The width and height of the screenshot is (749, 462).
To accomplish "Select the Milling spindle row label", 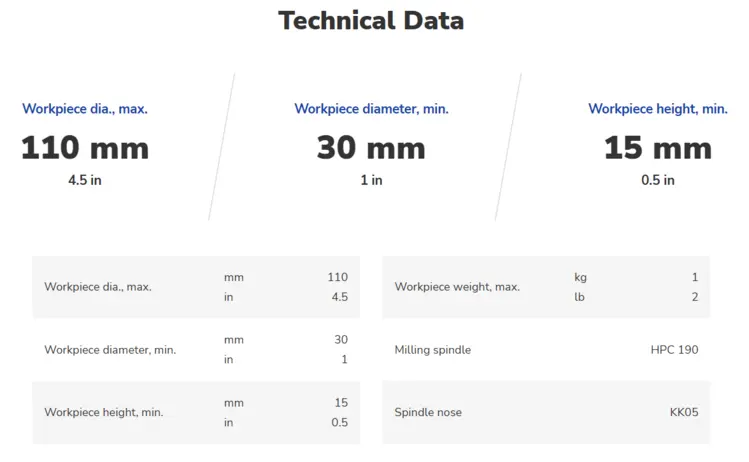I will coord(433,350).
